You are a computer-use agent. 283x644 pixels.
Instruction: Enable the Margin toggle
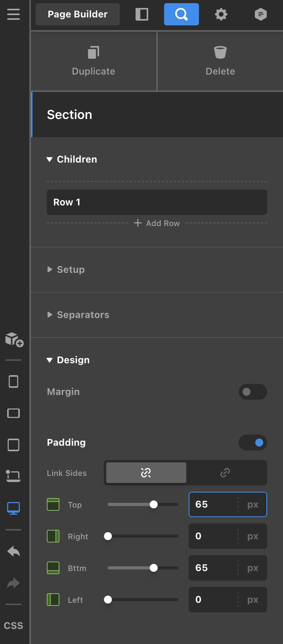pos(252,392)
